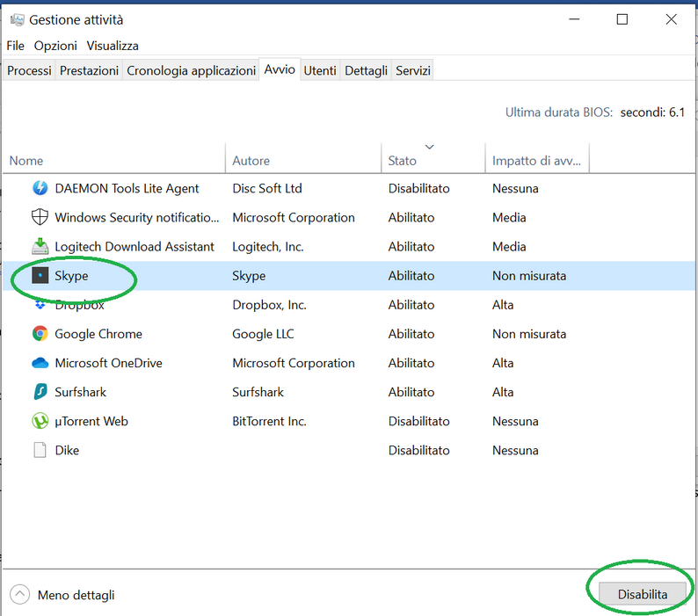The image size is (698, 616).
Task: Click the Dropbox icon
Action: [40, 305]
